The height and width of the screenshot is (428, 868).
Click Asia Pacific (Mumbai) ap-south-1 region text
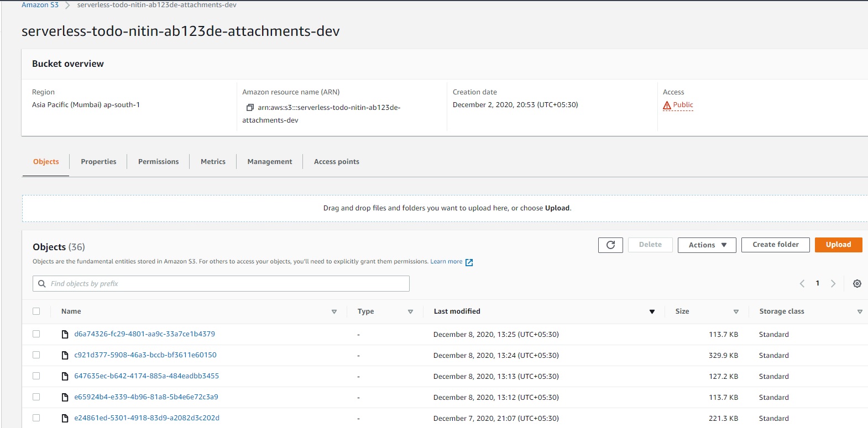coord(86,105)
